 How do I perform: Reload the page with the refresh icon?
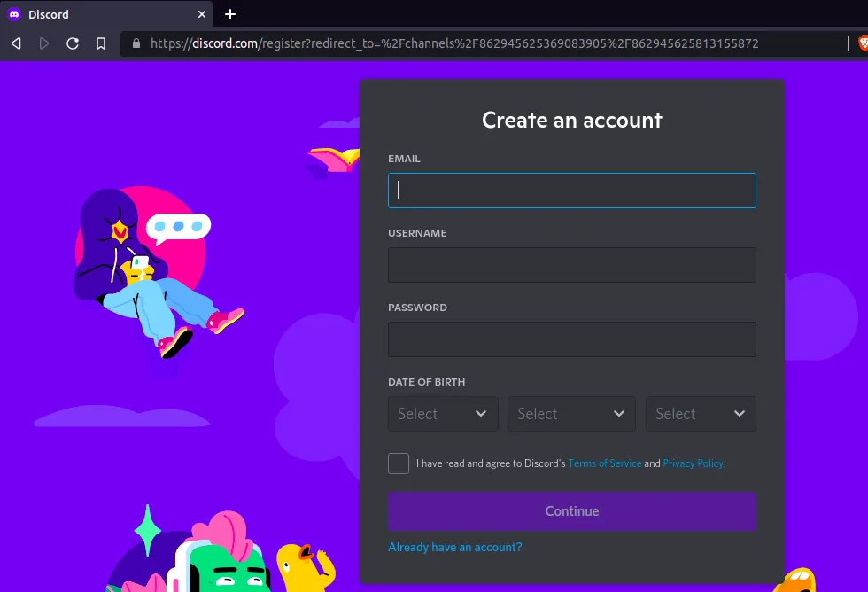click(73, 43)
